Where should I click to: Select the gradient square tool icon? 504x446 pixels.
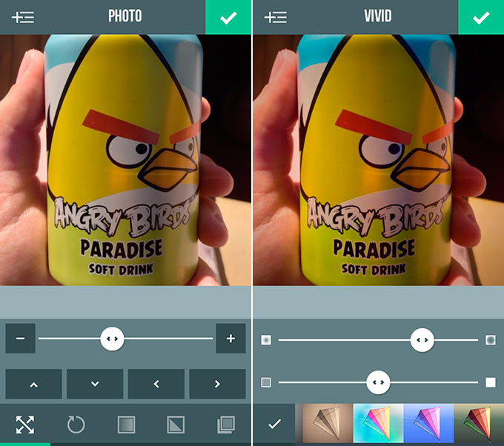[x=126, y=425]
